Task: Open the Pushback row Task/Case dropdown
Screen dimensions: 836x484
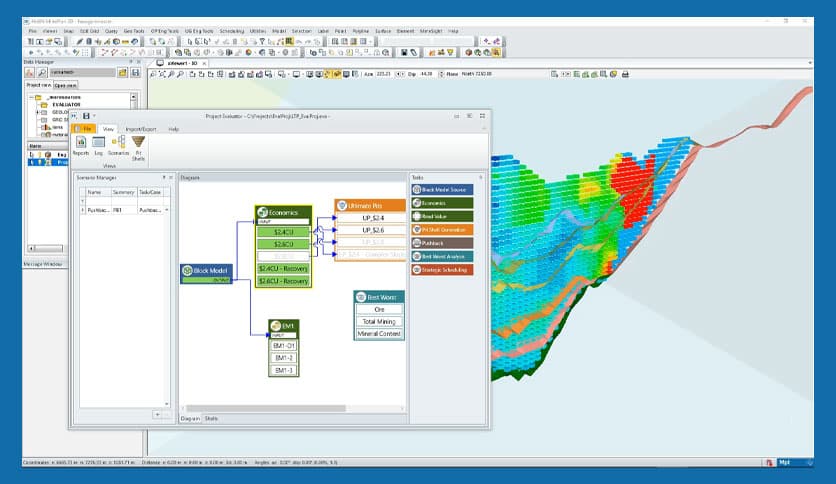Action: [166, 211]
